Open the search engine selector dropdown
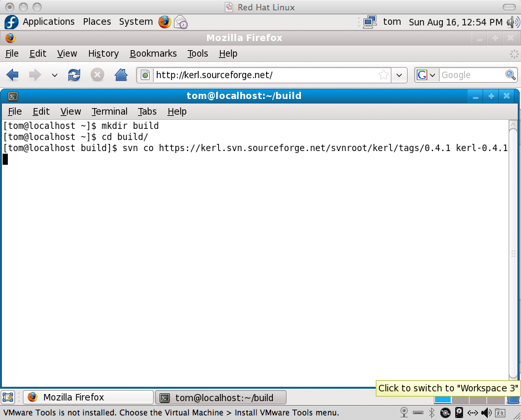The height and width of the screenshot is (420, 521). click(x=427, y=75)
